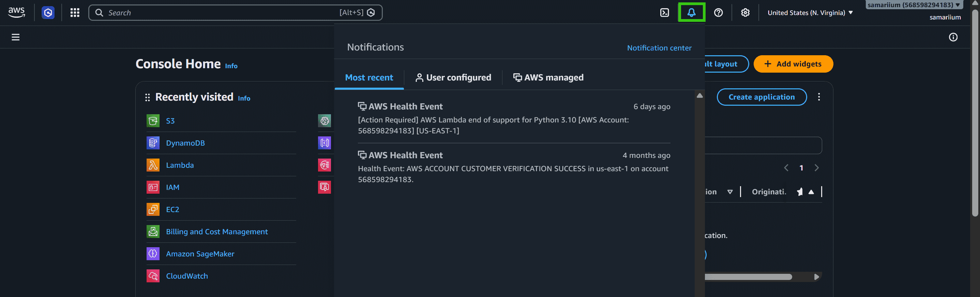Click the blue DynamoDB service icon
This screenshot has height=297, width=980.
[x=153, y=143]
